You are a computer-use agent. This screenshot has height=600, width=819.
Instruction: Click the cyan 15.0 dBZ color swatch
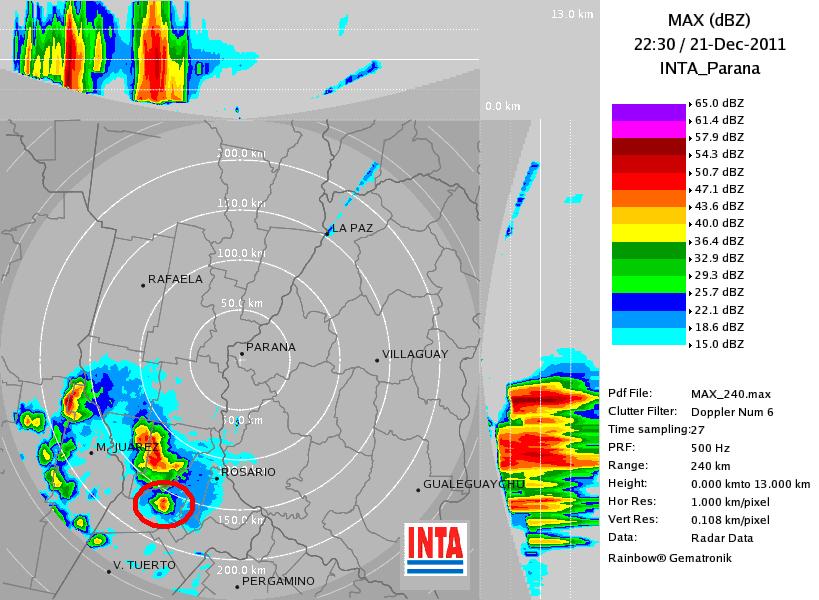coord(648,336)
